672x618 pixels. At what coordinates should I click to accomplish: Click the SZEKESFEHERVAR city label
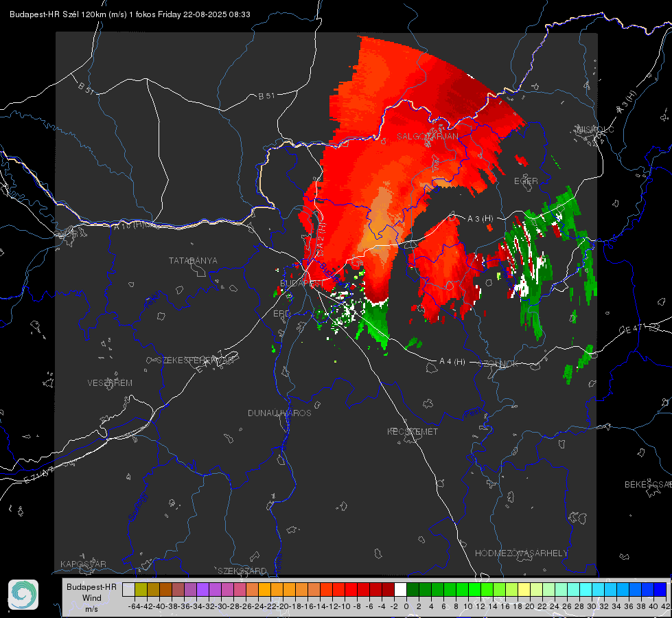[196, 360]
